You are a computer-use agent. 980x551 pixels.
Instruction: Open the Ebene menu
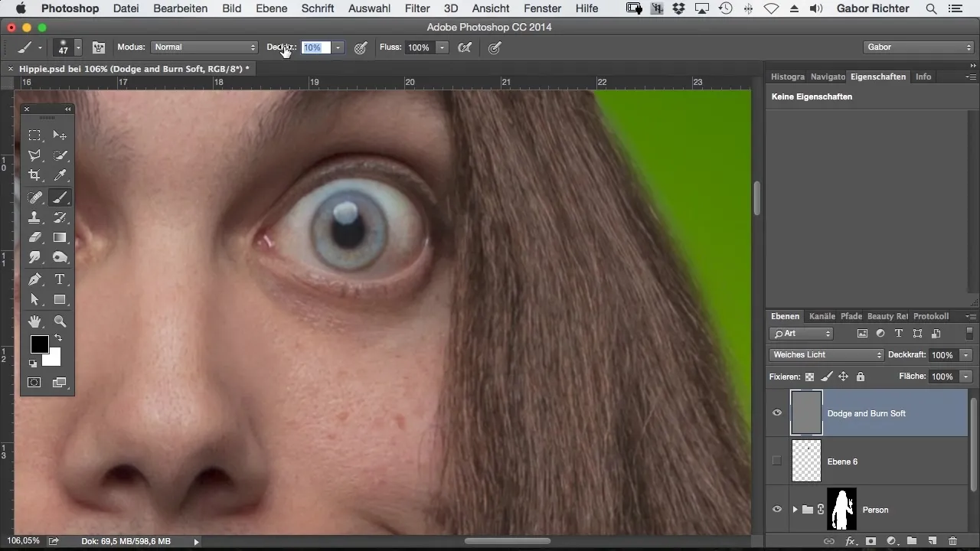(272, 8)
